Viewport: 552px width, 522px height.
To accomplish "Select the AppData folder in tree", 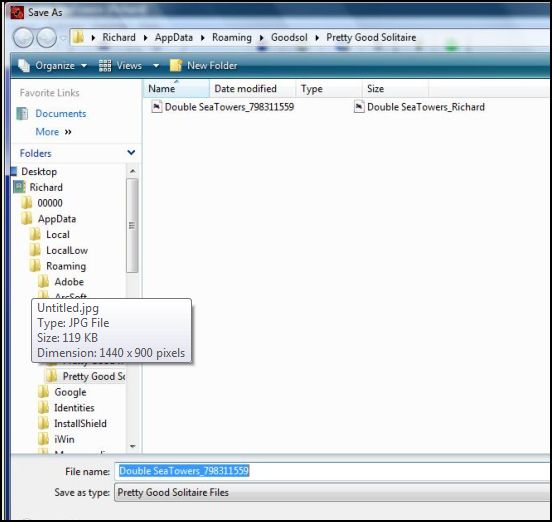I will (x=56, y=219).
